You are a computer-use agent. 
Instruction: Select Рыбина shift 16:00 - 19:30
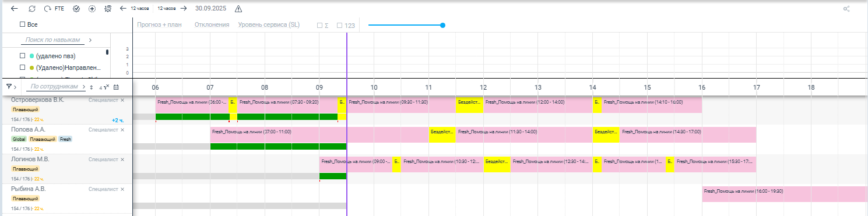[x=785, y=194]
